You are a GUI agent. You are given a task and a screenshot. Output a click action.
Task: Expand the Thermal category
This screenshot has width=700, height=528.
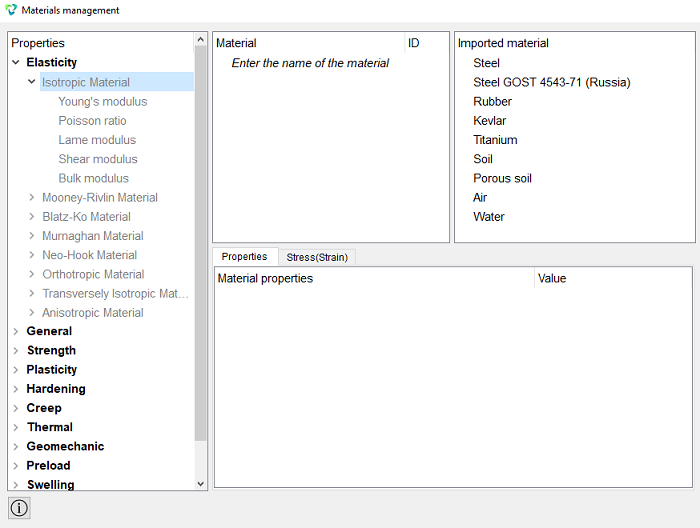(16, 427)
